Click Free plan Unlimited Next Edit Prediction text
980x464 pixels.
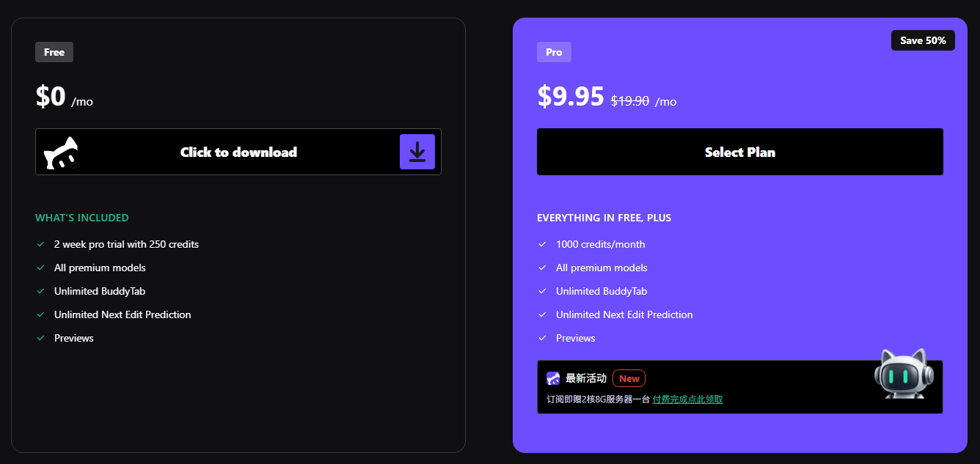[122, 314]
